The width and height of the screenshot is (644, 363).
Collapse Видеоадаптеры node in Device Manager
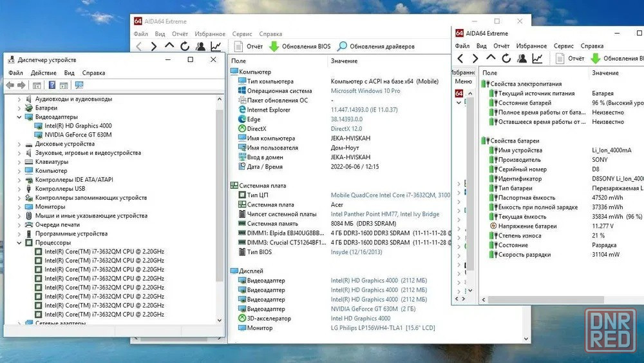click(x=19, y=117)
